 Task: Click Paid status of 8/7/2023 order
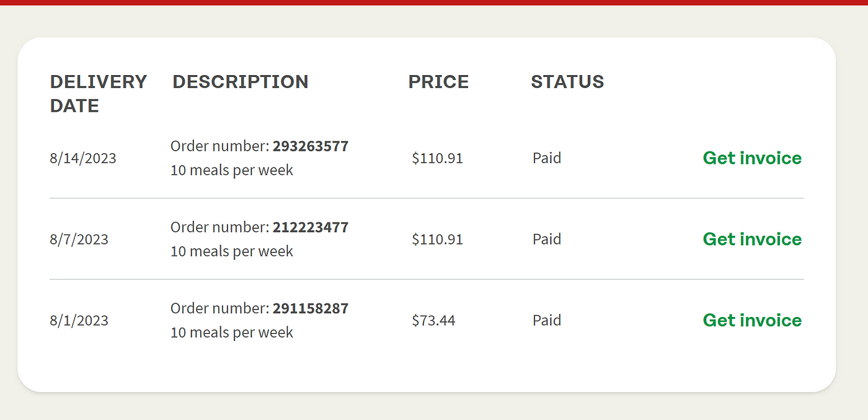point(547,239)
